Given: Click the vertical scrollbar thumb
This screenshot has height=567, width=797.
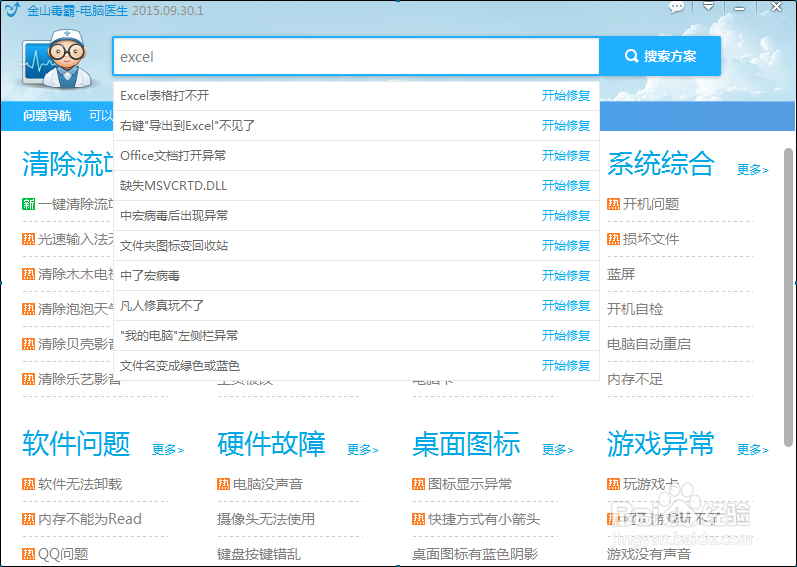Looking at the screenshot, I should click(788, 298).
